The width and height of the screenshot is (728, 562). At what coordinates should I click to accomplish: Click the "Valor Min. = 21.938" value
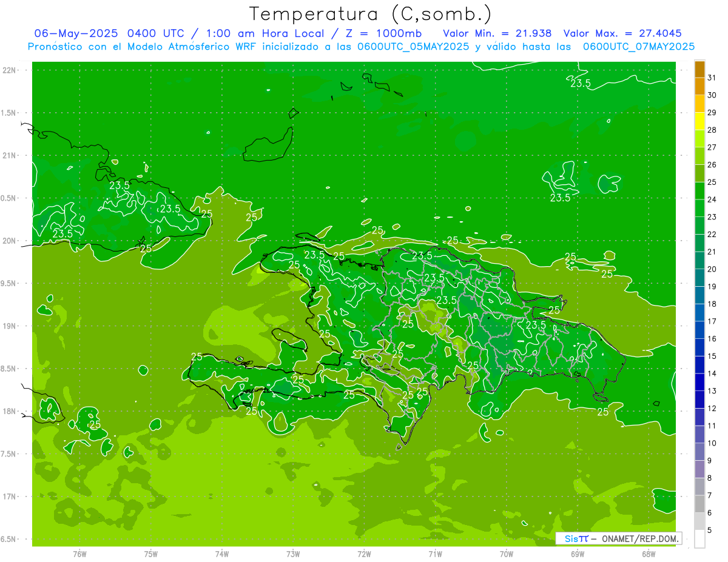pos(497,33)
